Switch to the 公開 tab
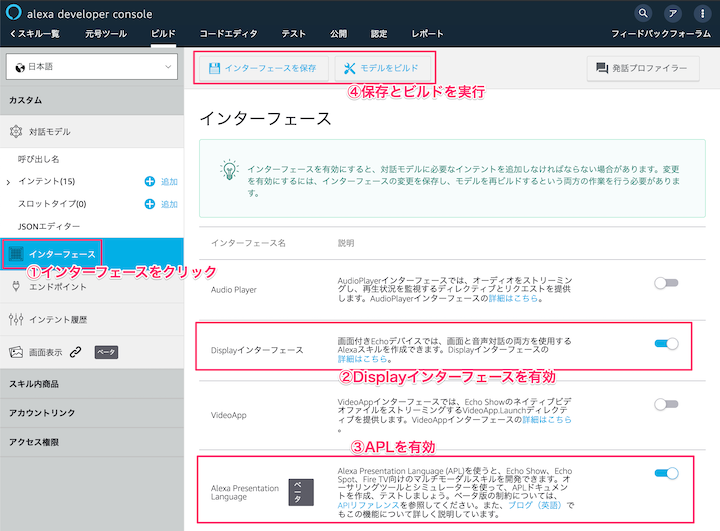720x531 pixels. click(x=338, y=34)
